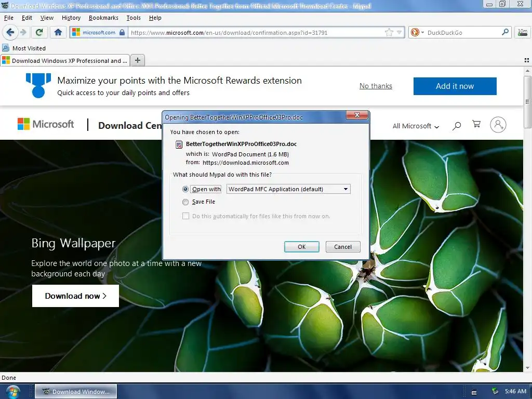Close the Opening file dialog

point(357,115)
